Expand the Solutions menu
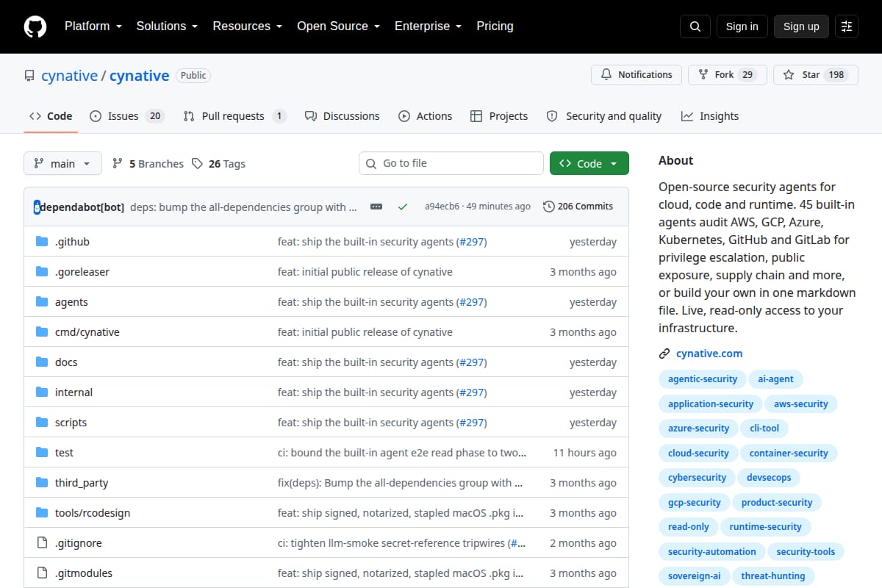This screenshot has width=882, height=588. pos(167,26)
